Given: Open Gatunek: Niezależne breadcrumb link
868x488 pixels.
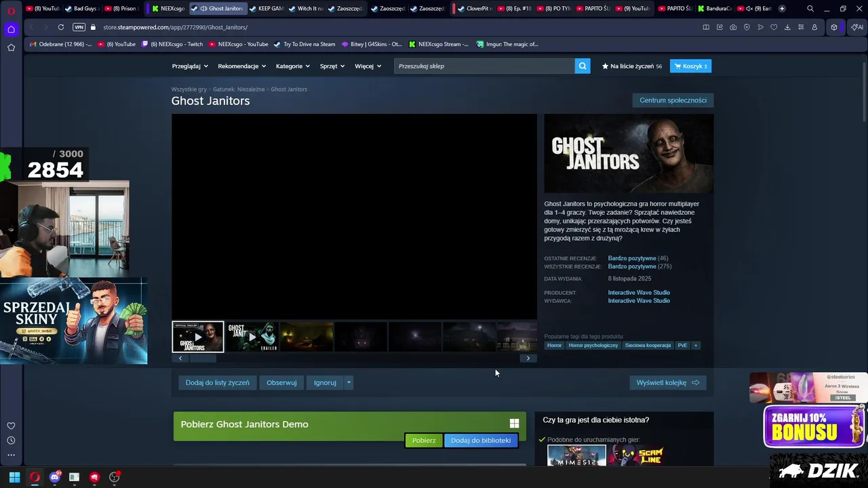Looking at the screenshot, I should tap(239, 89).
